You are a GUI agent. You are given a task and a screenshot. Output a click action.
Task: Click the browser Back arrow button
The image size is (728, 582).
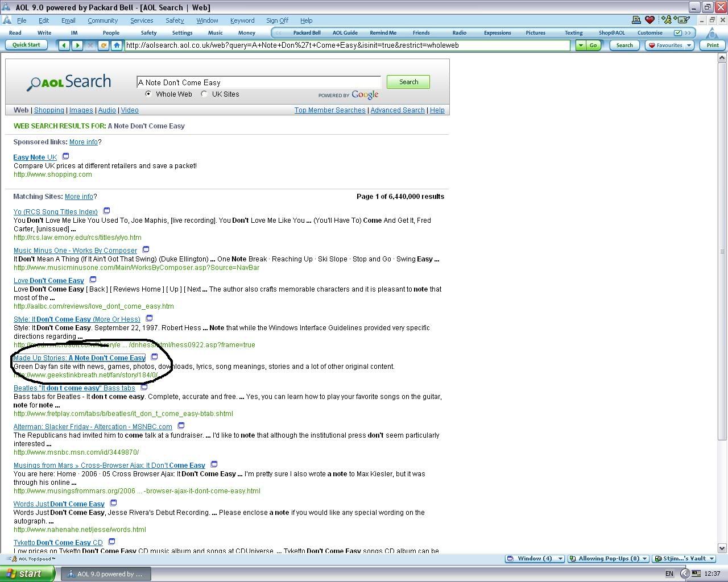pos(64,45)
